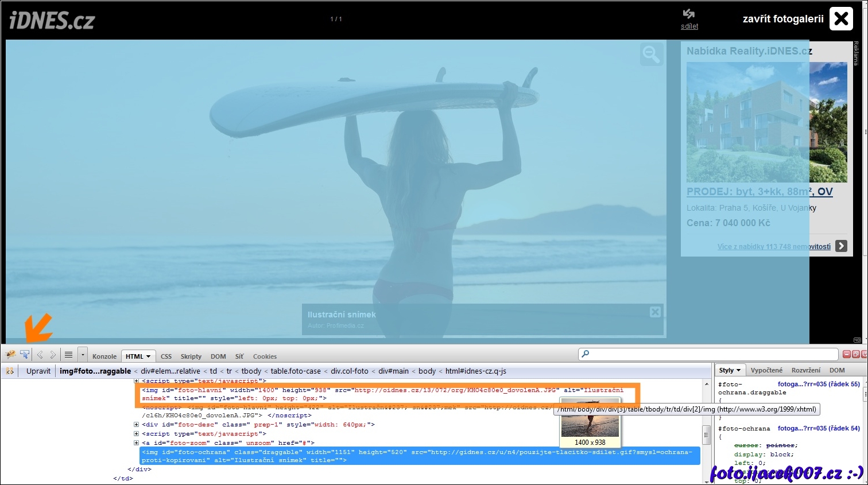This screenshot has height=485, width=868.
Task: Activate the element inspector pointer tool
Action: tap(25, 355)
